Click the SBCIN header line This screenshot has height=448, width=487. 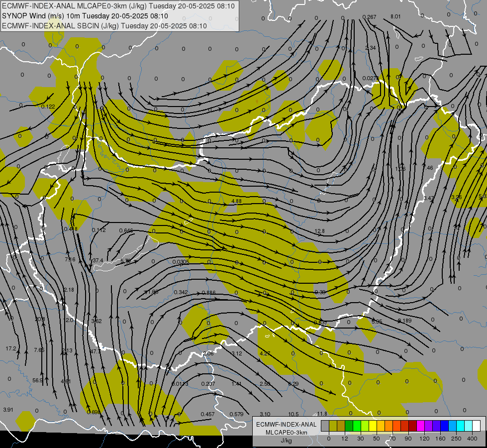click(x=104, y=26)
